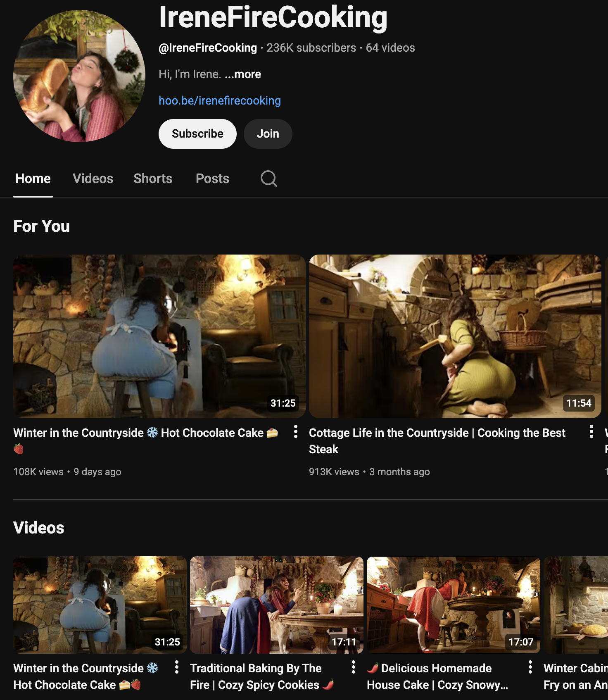
Task: Open options for Hot Chocolate Cake in Videos row
Action: [176, 667]
